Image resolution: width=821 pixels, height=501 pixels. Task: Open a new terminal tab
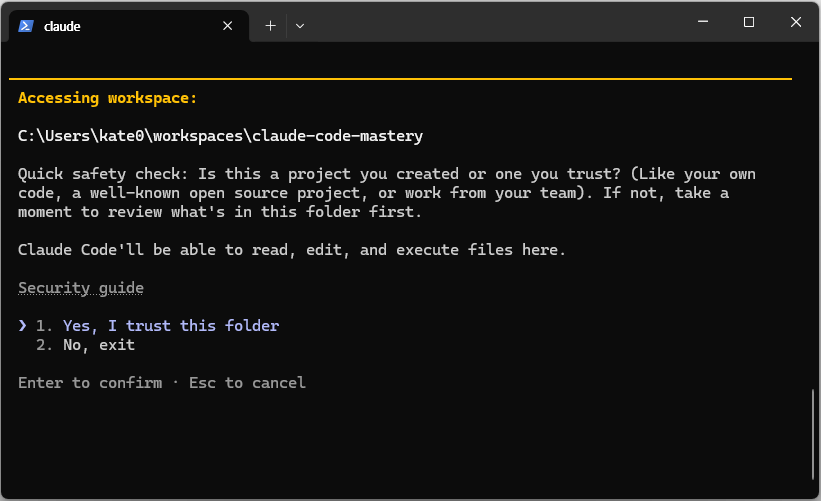(270, 26)
